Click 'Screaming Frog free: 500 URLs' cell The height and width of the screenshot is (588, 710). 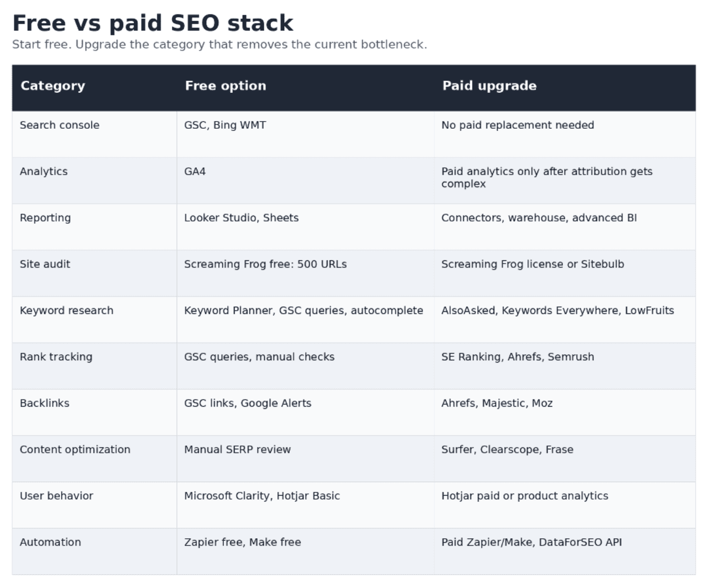pyautogui.click(x=306, y=274)
